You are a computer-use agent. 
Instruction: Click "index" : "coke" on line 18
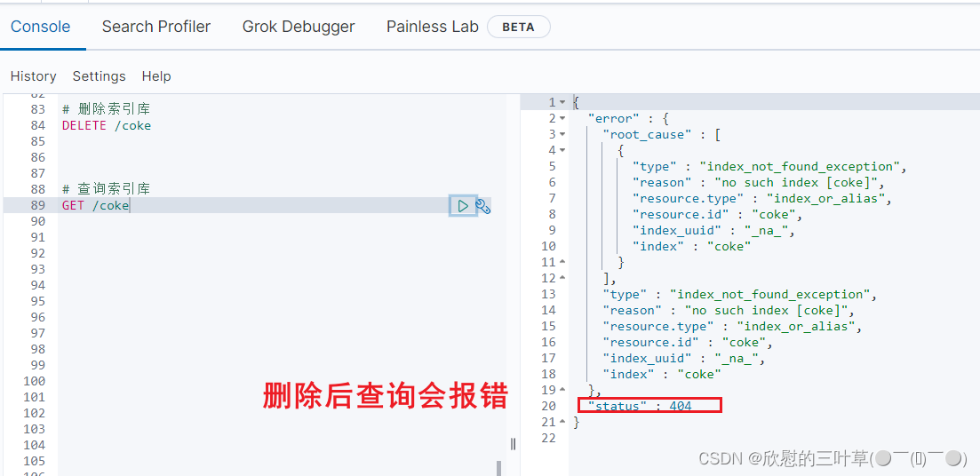pos(662,374)
